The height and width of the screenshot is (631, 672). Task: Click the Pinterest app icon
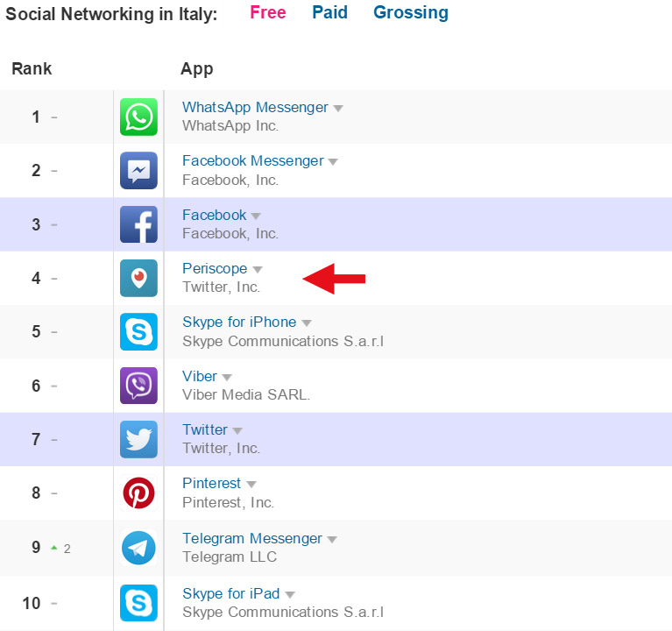[138, 493]
